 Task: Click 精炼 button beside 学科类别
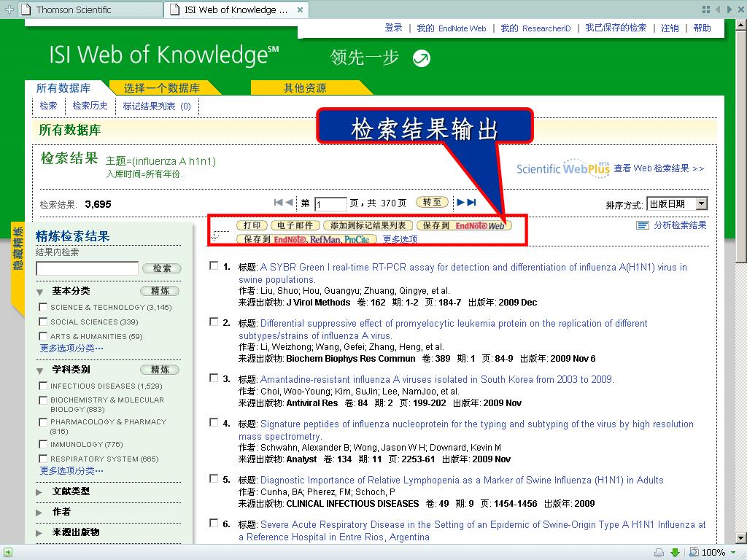pos(160,370)
